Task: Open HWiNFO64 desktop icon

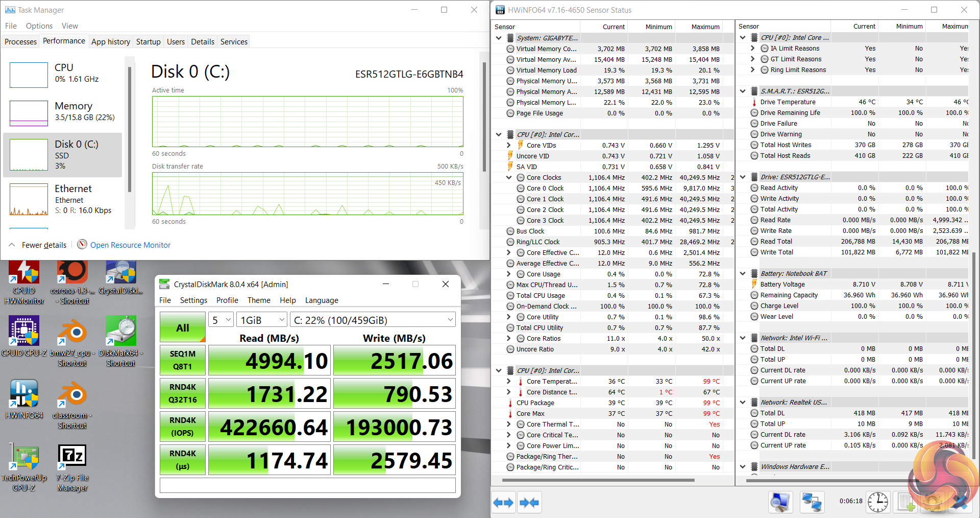Action: coord(24,399)
